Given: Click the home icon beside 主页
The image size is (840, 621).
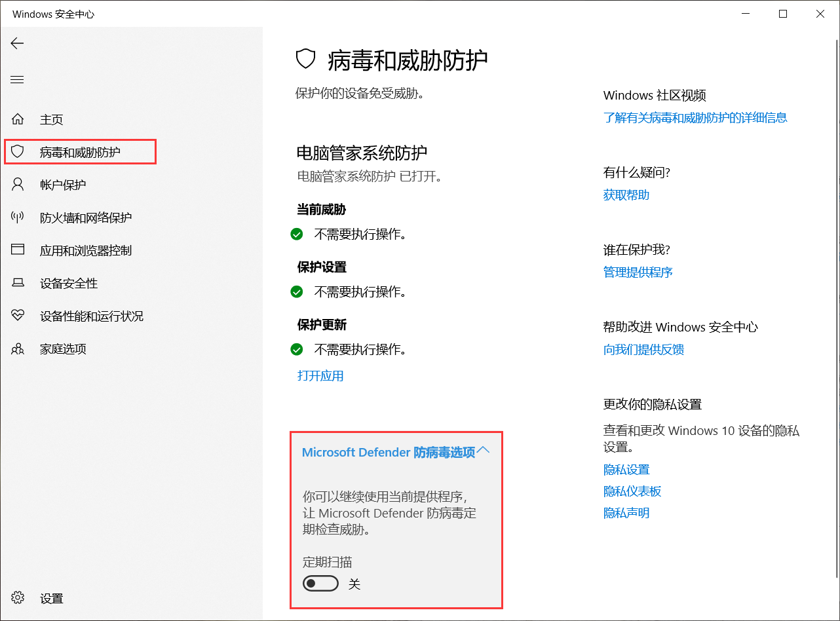Looking at the screenshot, I should tap(18, 119).
